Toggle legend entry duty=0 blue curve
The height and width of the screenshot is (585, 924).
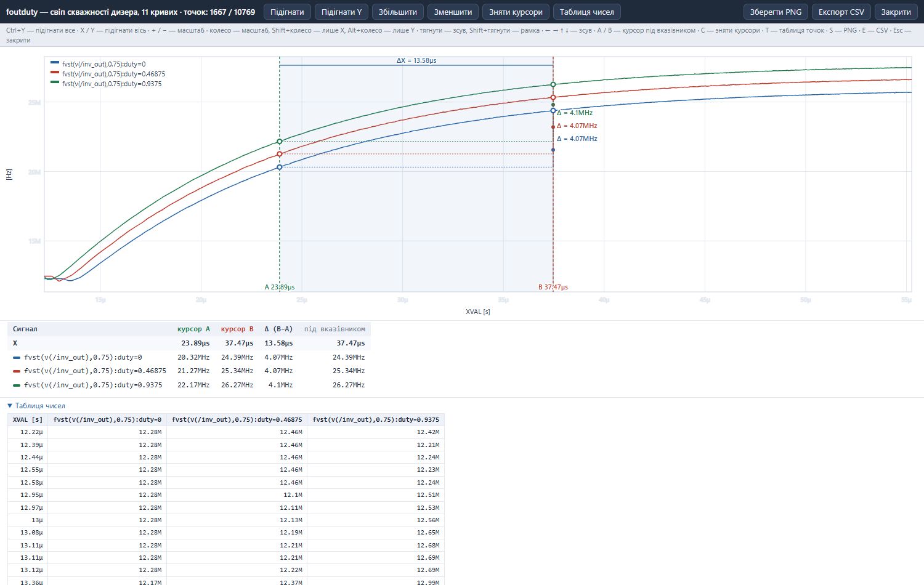point(99,64)
